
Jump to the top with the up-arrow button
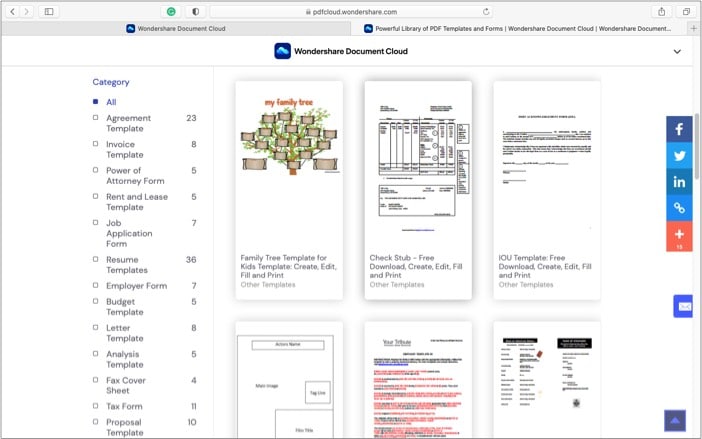(x=675, y=421)
